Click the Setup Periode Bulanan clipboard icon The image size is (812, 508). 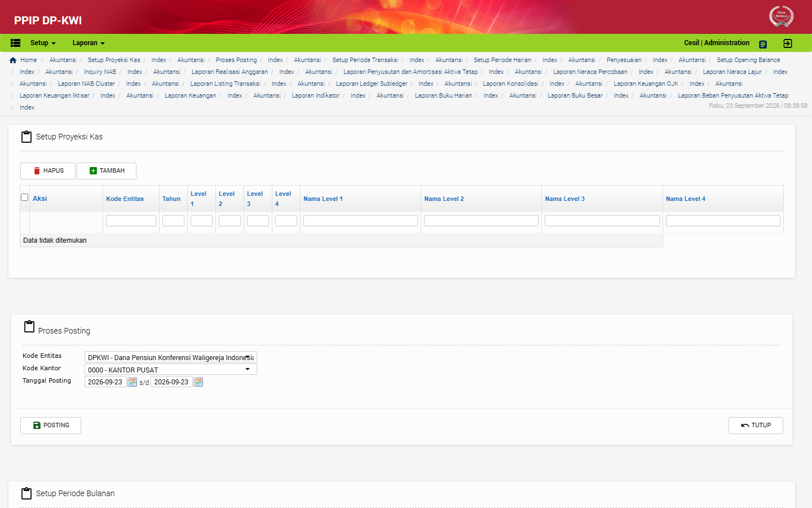coord(27,493)
